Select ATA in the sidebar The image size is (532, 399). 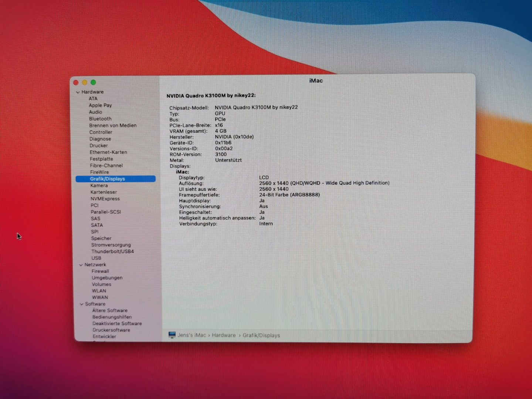coord(93,99)
